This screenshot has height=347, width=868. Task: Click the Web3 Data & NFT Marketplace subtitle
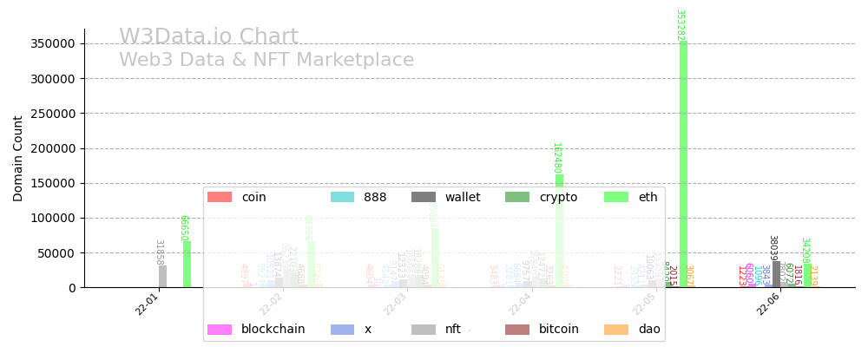tap(266, 61)
